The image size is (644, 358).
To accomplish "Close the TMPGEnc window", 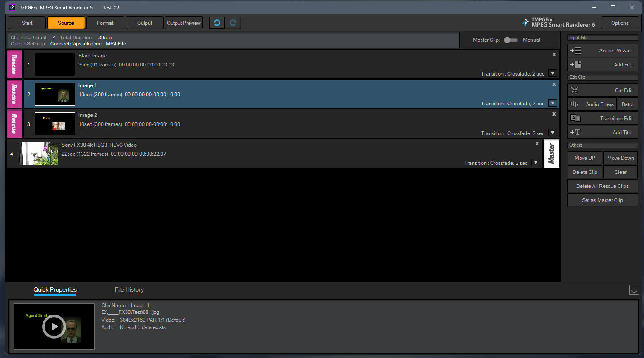I will tap(632, 7).
